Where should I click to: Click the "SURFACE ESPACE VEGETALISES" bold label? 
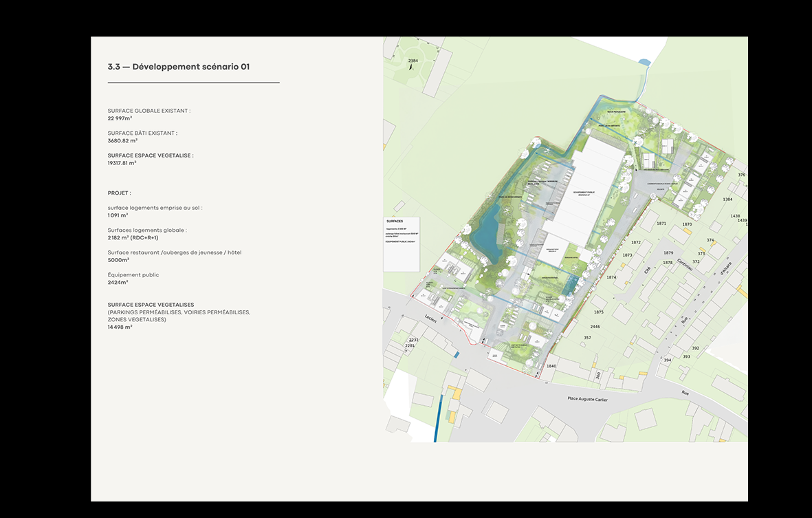pos(151,305)
